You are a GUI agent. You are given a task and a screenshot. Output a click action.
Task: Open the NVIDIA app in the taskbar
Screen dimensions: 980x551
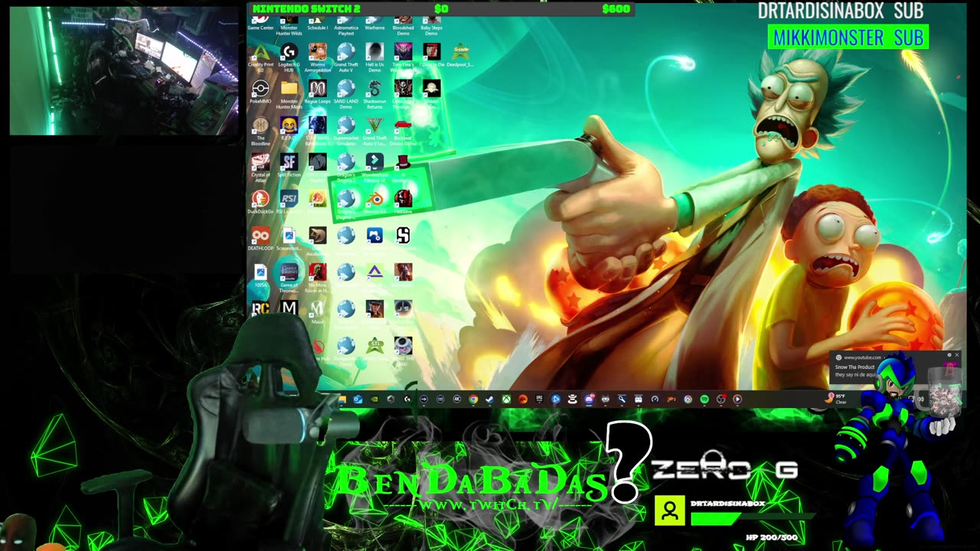[374, 399]
